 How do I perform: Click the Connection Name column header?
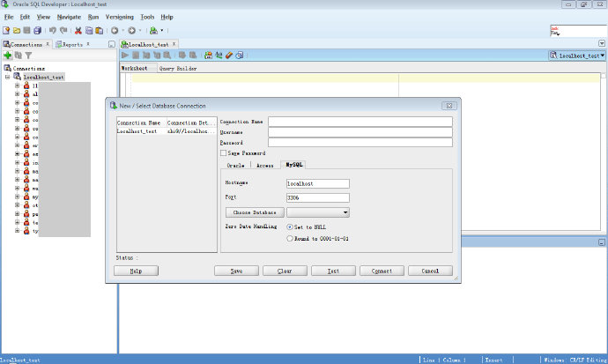tap(142, 123)
